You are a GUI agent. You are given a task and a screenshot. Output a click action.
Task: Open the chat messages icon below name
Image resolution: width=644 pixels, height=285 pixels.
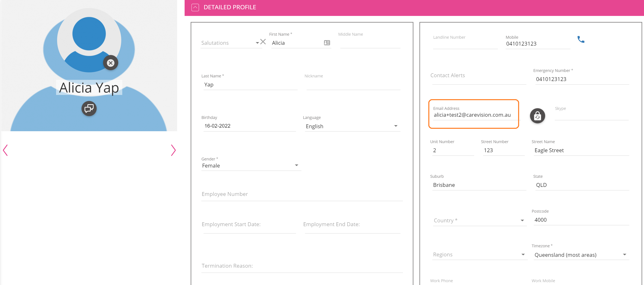89,109
